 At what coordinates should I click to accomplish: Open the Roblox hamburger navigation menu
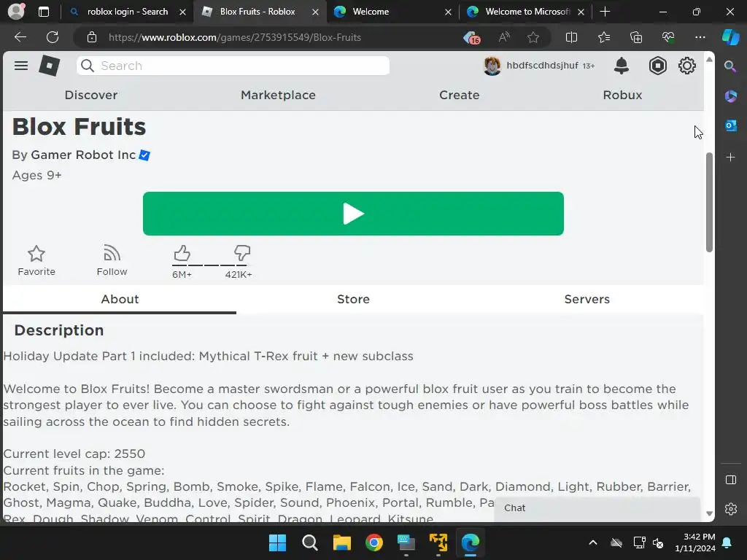[21, 66]
